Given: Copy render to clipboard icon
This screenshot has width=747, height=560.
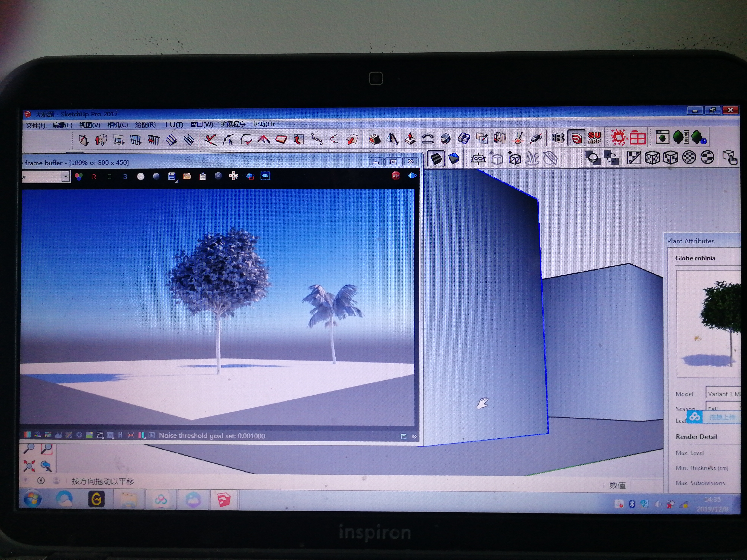Looking at the screenshot, I should pyautogui.click(x=203, y=176).
